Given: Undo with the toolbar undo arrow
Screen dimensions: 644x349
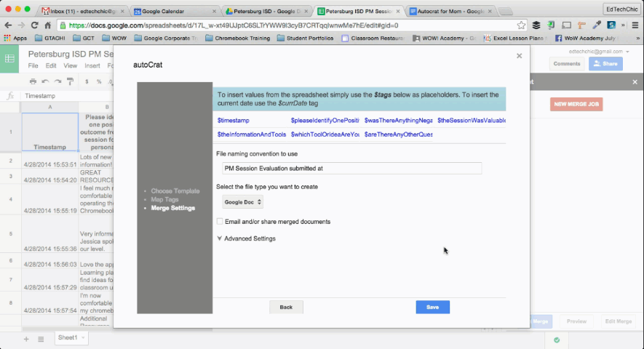Looking at the screenshot, I should (x=45, y=81).
